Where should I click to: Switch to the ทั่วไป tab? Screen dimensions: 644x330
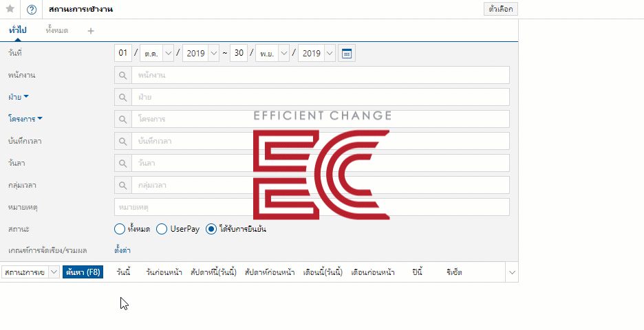coord(17,31)
